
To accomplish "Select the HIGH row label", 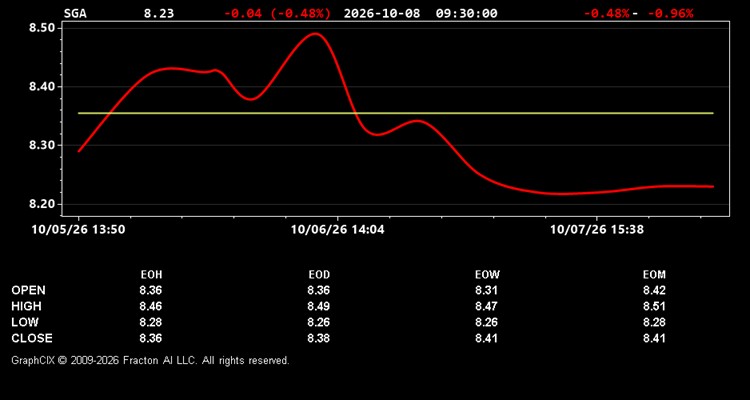I will [x=26, y=306].
